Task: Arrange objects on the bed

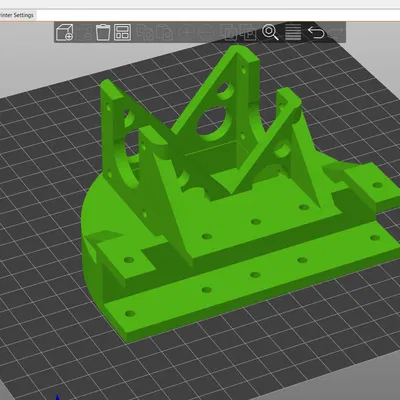Action: point(122,32)
